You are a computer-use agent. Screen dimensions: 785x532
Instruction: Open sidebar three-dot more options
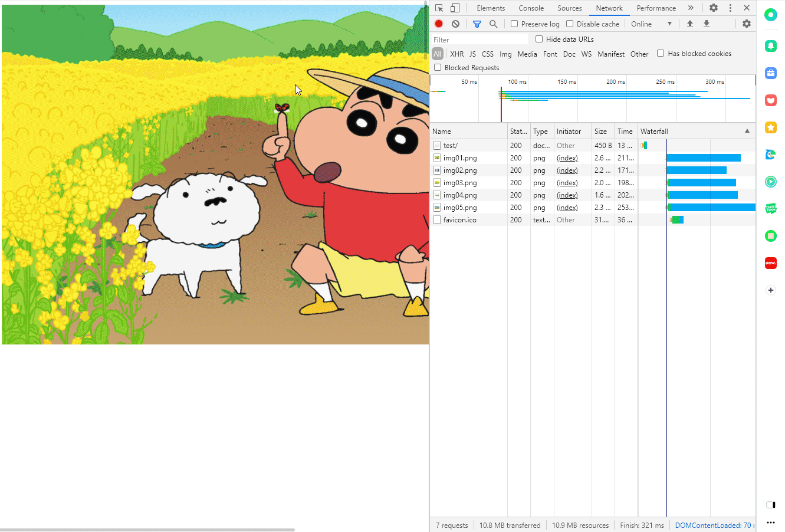tap(771, 522)
